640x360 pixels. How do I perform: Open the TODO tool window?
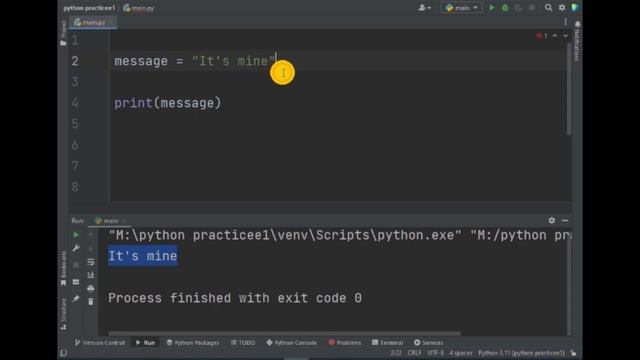pyautogui.click(x=243, y=343)
